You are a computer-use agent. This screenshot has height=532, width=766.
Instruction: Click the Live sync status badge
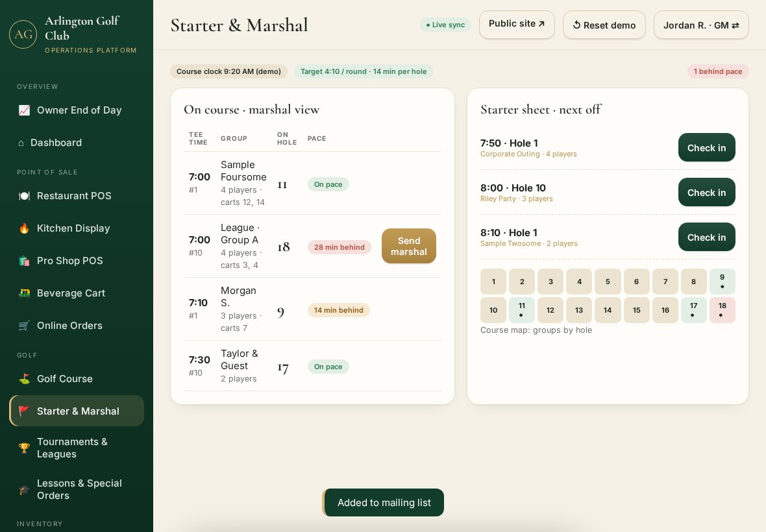coord(445,25)
